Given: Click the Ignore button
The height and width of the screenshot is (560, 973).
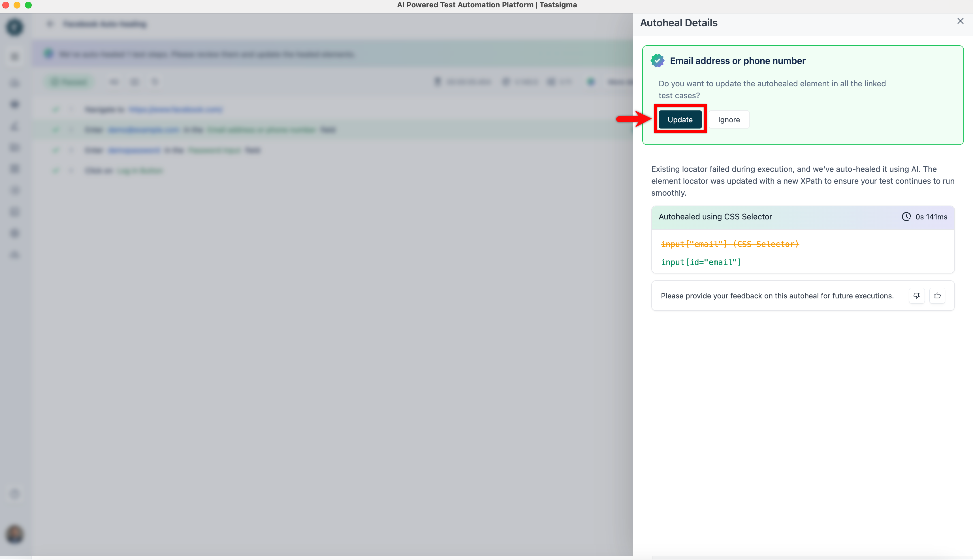Looking at the screenshot, I should [728, 119].
